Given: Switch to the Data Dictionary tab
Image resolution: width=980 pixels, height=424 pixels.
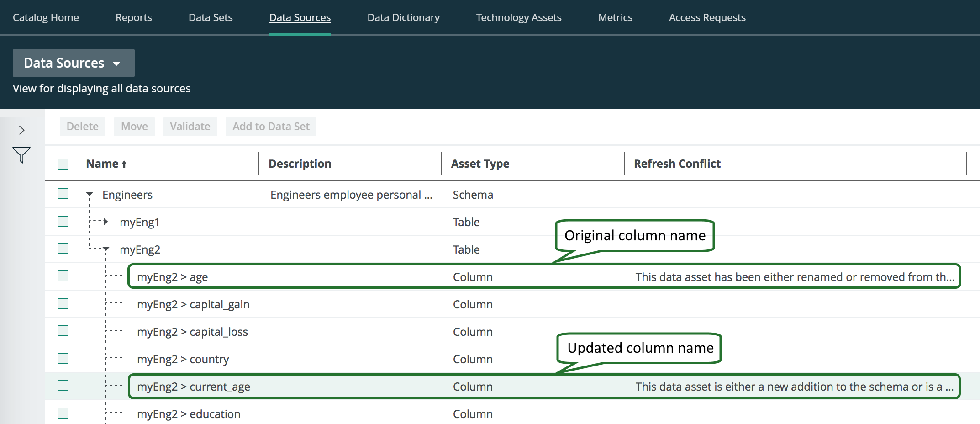Looking at the screenshot, I should (x=403, y=17).
